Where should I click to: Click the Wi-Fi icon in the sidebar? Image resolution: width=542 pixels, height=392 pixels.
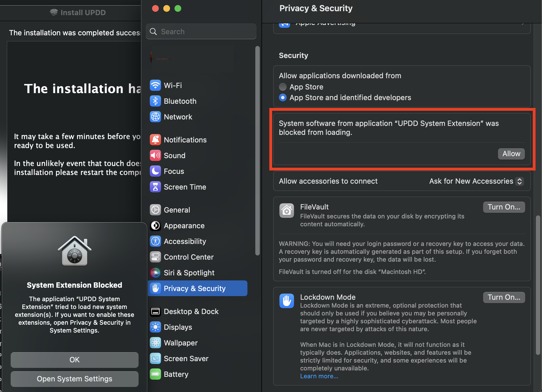[155, 85]
